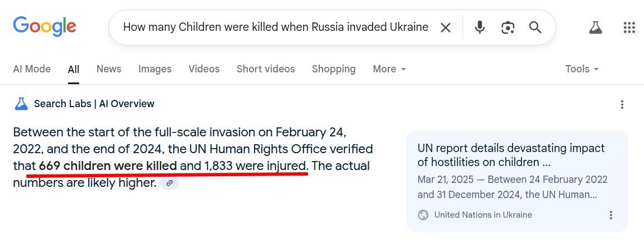644x248 pixels.
Task: Open the Shopping tab
Action: [x=333, y=69]
